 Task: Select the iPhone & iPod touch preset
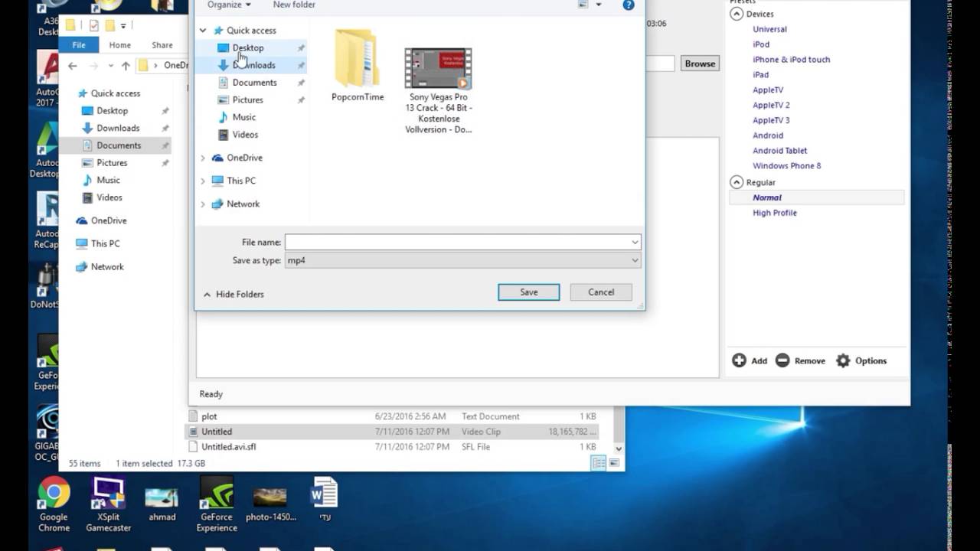click(x=791, y=60)
